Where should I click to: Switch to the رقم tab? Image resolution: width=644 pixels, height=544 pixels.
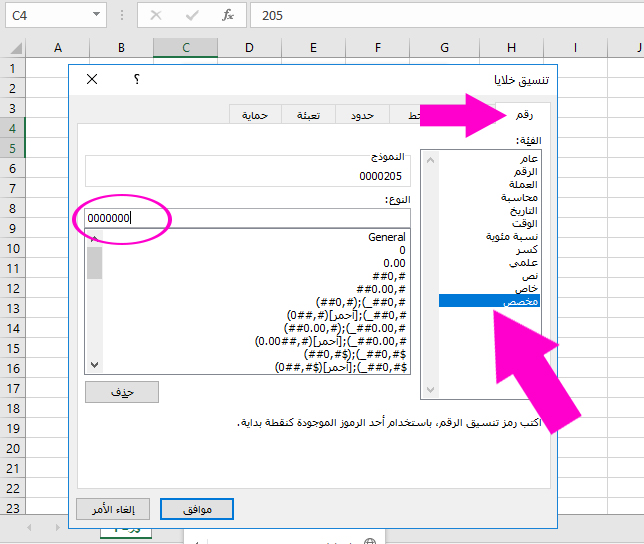(x=524, y=115)
